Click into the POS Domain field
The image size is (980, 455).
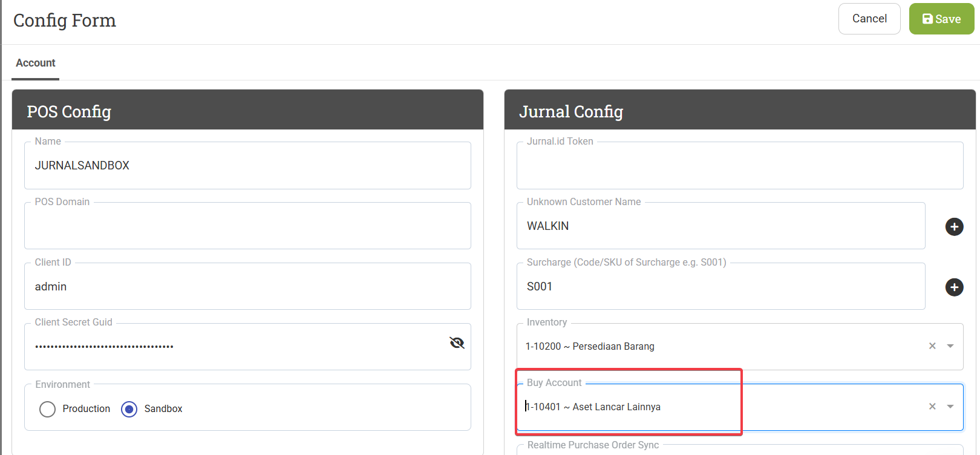pyautogui.click(x=247, y=226)
